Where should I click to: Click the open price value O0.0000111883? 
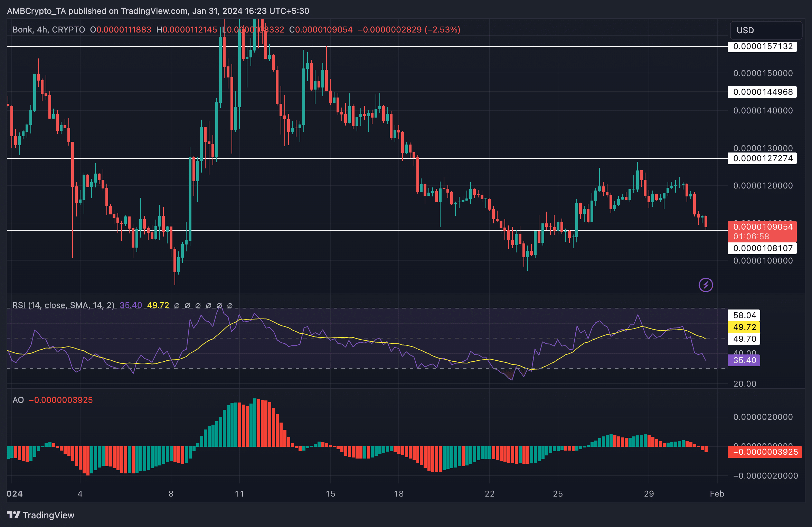(x=121, y=30)
